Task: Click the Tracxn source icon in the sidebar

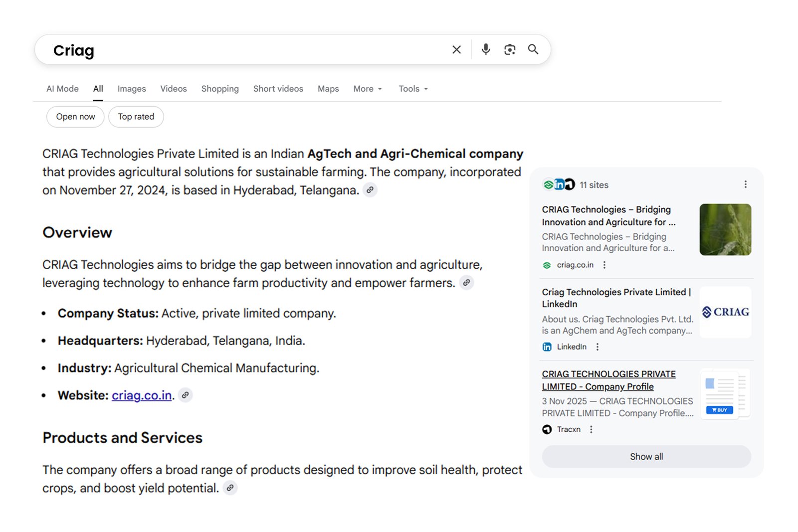Action: click(x=547, y=429)
